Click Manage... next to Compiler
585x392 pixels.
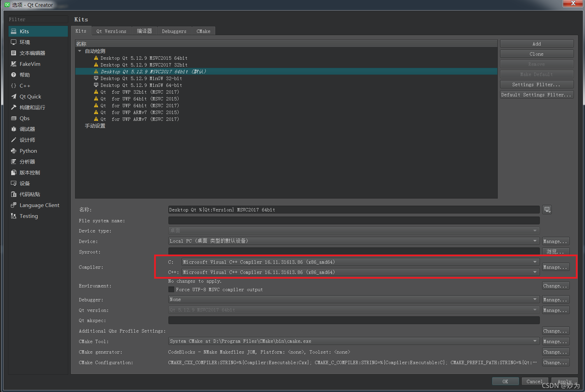(556, 267)
